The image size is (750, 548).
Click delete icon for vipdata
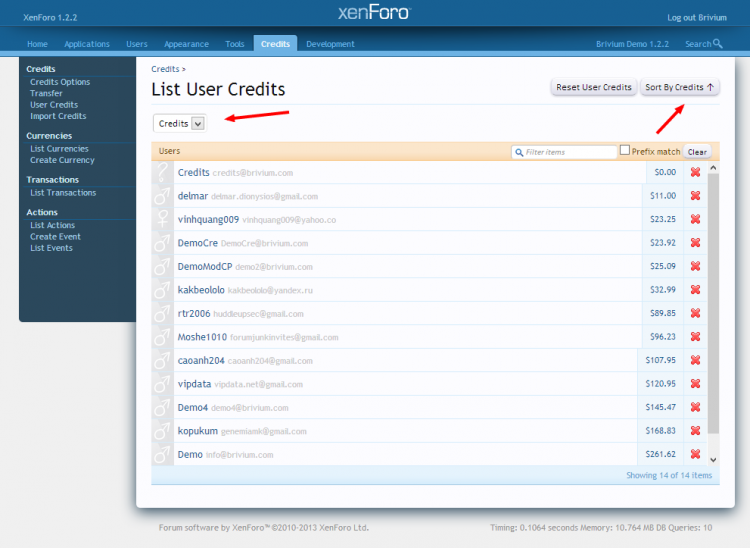point(695,384)
